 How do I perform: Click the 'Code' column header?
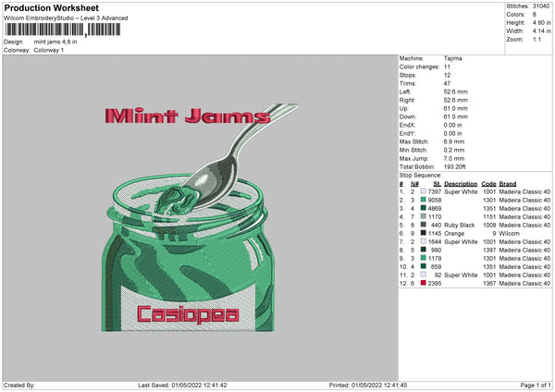pos(488,184)
